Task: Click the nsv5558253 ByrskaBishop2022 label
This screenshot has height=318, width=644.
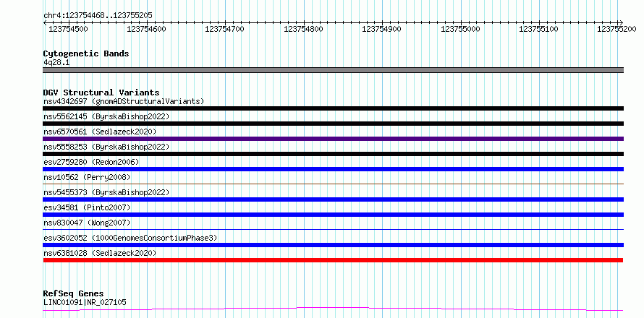Action: pos(106,147)
